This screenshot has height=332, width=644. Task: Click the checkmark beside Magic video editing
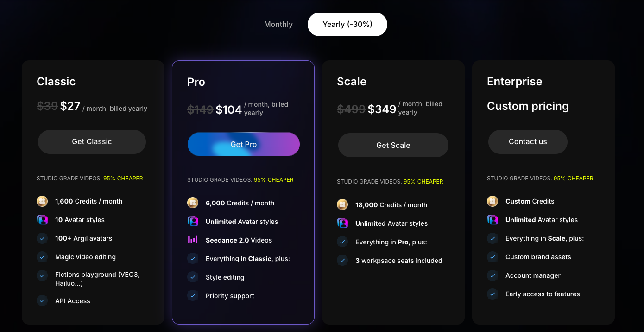[x=42, y=257]
